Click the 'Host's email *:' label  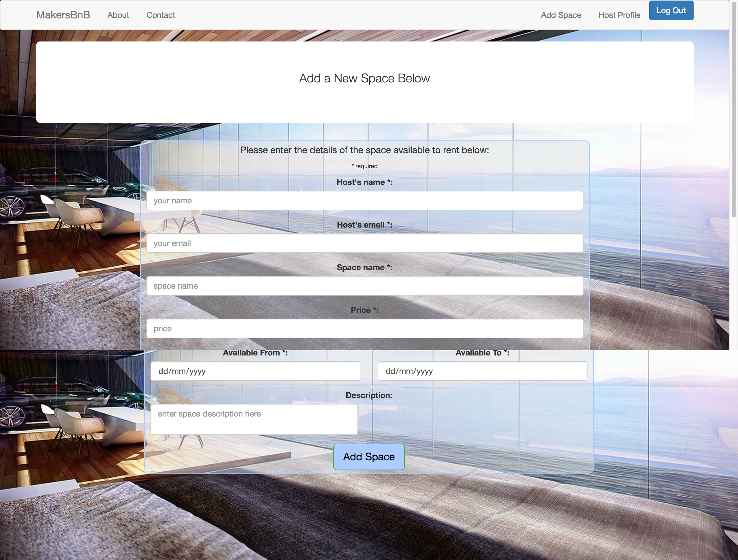(x=365, y=225)
